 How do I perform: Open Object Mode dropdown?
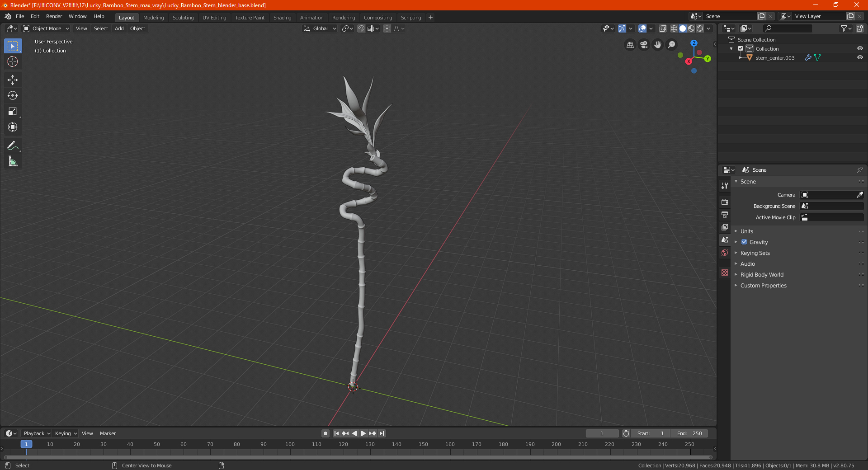(x=46, y=28)
